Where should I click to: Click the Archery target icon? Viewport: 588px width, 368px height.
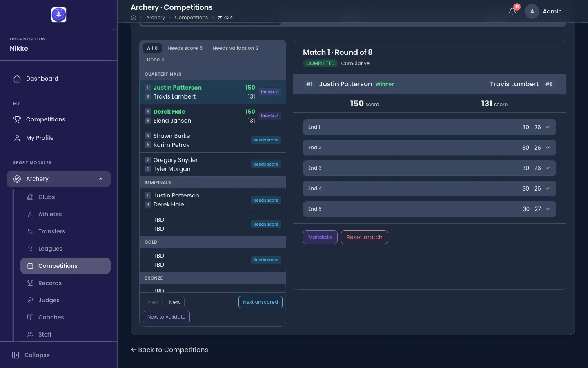pos(17,179)
